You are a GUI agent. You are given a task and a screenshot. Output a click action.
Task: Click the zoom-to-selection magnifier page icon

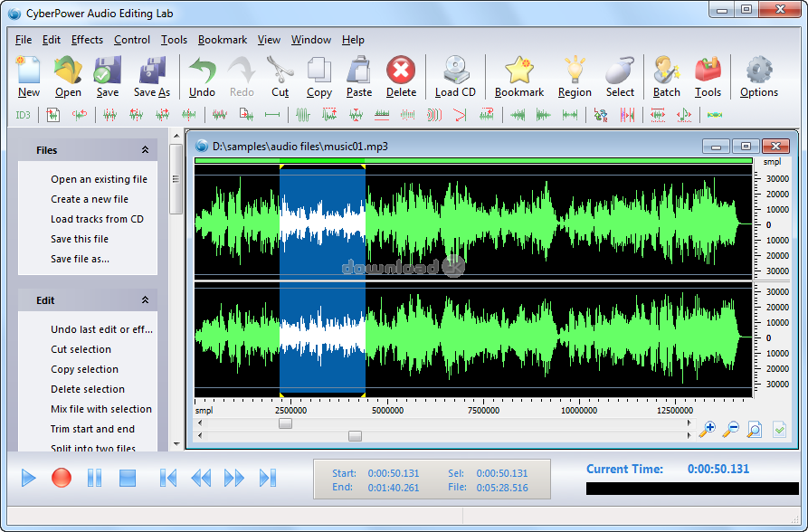(x=755, y=429)
